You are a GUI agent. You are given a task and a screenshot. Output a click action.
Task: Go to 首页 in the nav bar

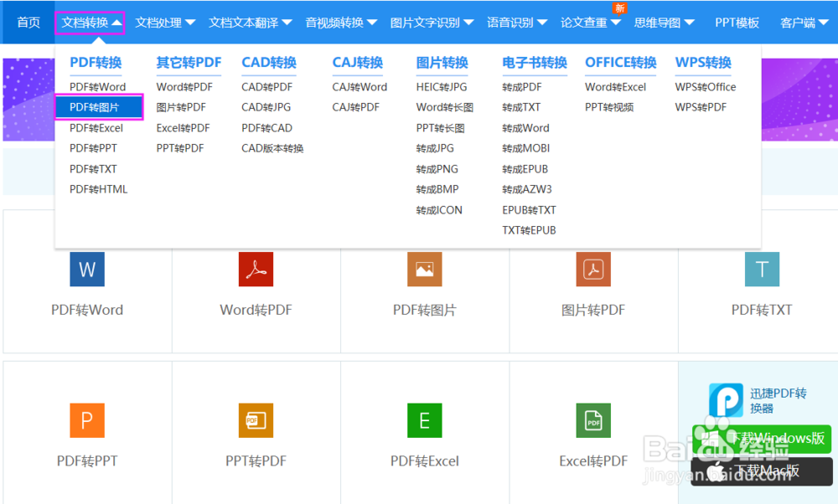(x=28, y=23)
